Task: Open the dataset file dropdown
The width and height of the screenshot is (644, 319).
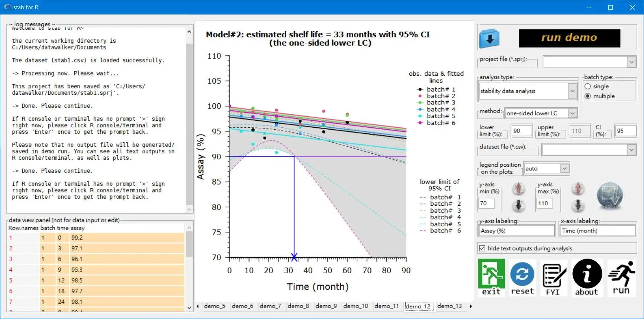Action: (x=631, y=150)
